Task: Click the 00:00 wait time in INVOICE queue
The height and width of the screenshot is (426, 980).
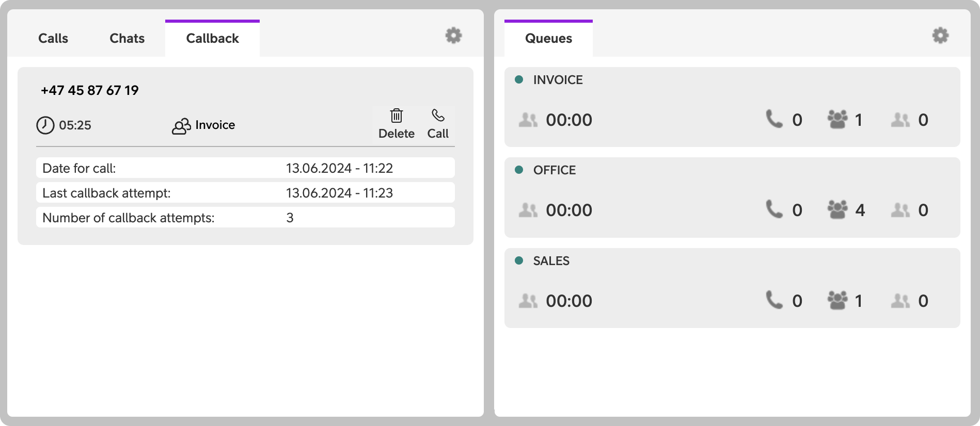Action: point(569,120)
